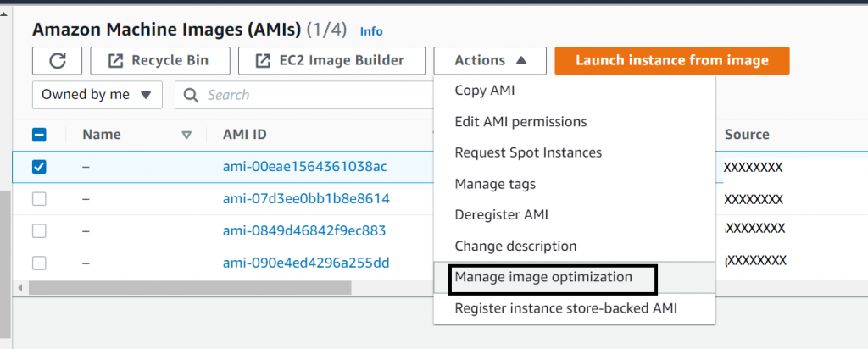This screenshot has width=868, height=349.
Task: Check the ami-090e4ed4296a255dd row checkbox
Action: click(x=39, y=263)
